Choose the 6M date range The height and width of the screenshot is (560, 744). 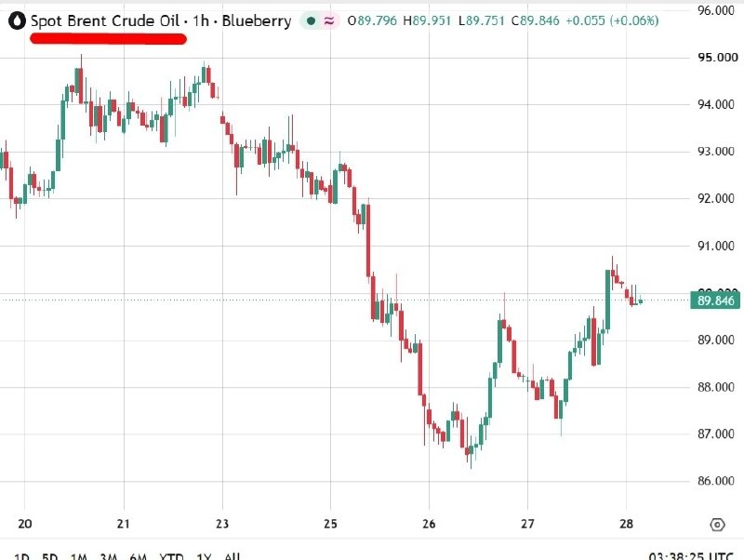pyautogui.click(x=138, y=556)
